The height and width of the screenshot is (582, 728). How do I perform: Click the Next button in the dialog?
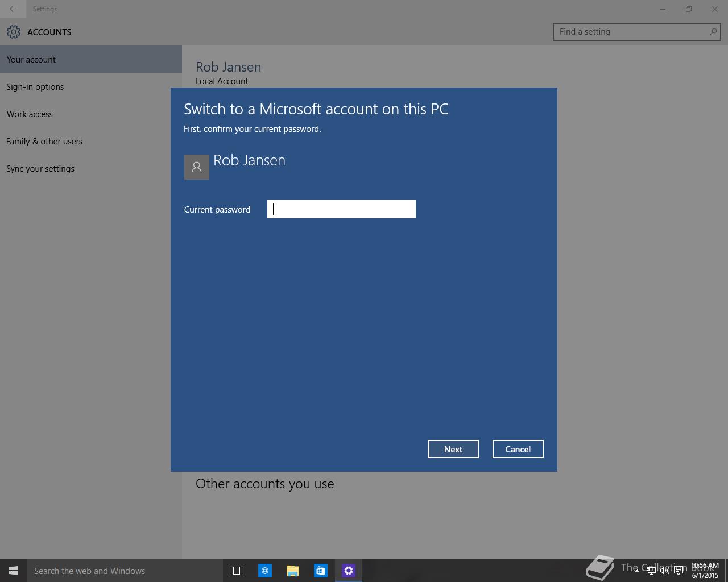click(x=453, y=449)
